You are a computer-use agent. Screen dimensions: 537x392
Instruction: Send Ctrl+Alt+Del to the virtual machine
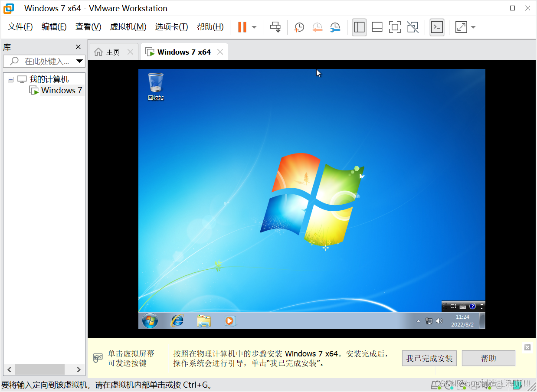point(275,27)
